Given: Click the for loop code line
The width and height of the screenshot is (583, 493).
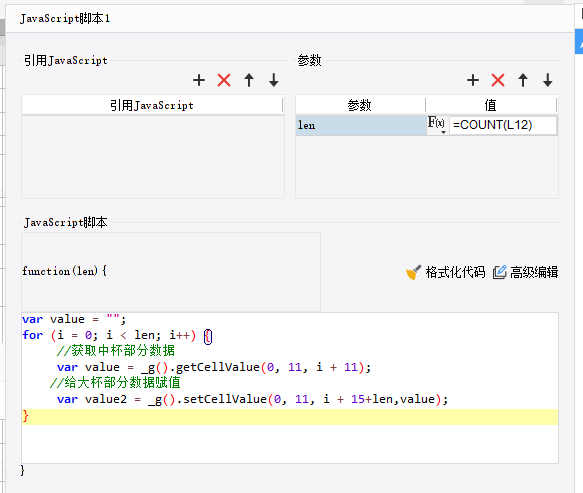Looking at the screenshot, I should point(117,335).
